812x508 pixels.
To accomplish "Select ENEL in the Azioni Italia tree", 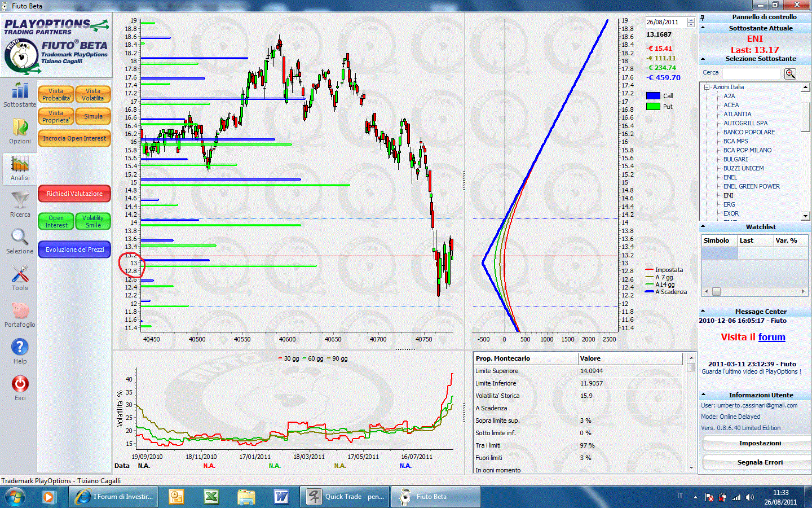I will (730, 177).
